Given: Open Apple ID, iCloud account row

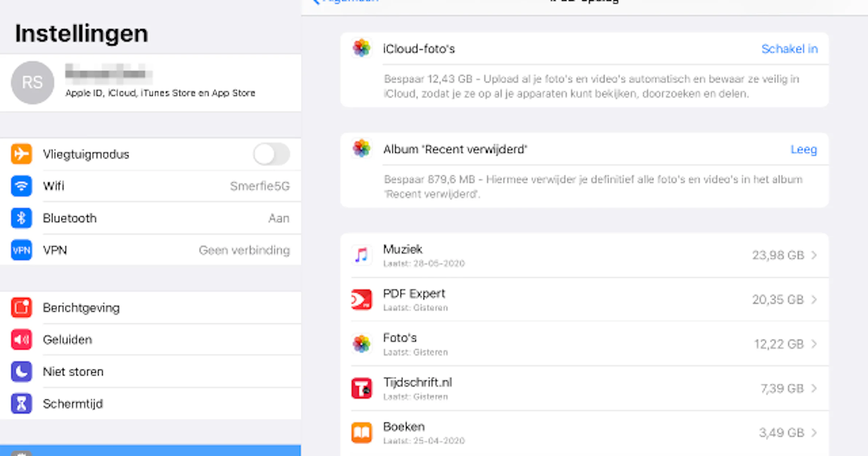Looking at the screenshot, I should (x=150, y=83).
